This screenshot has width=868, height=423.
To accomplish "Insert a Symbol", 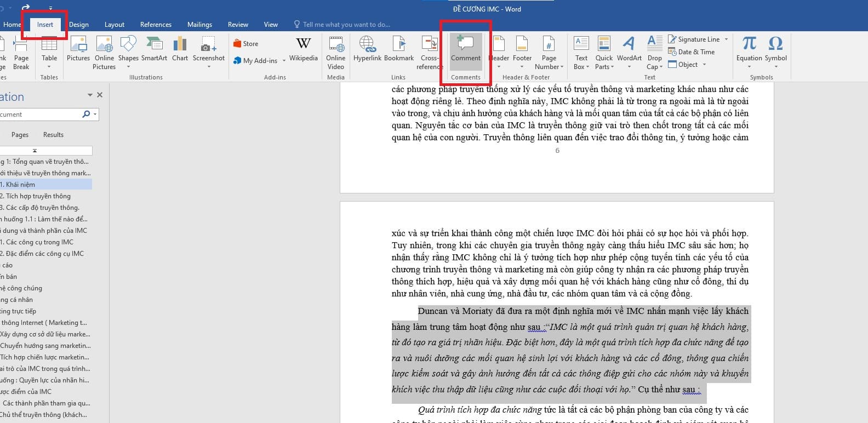I will pyautogui.click(x=775, y=53).
